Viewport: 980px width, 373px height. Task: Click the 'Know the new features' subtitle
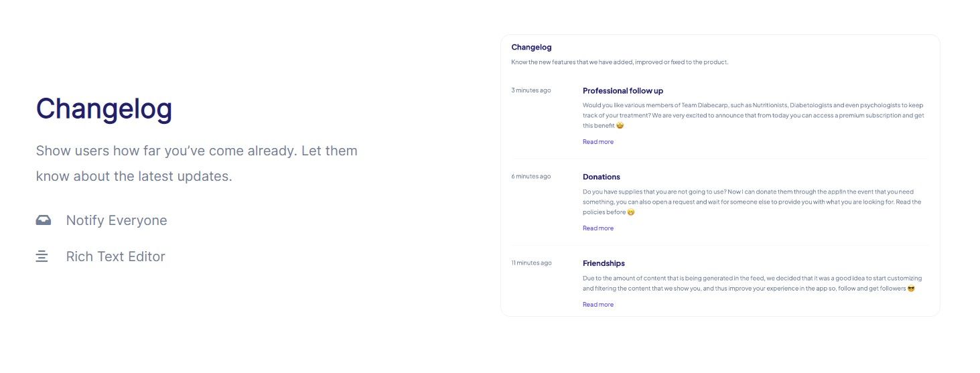(x=620, y=62)
